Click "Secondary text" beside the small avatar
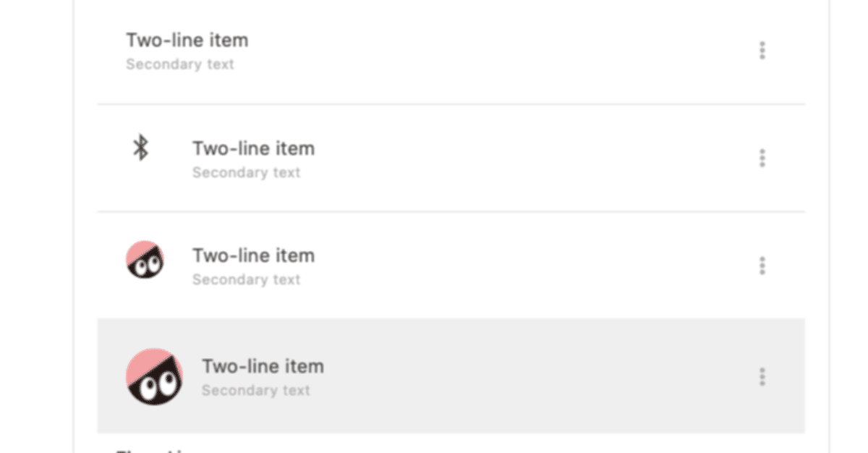Screen dimensions: 868x453 (246, 280)
